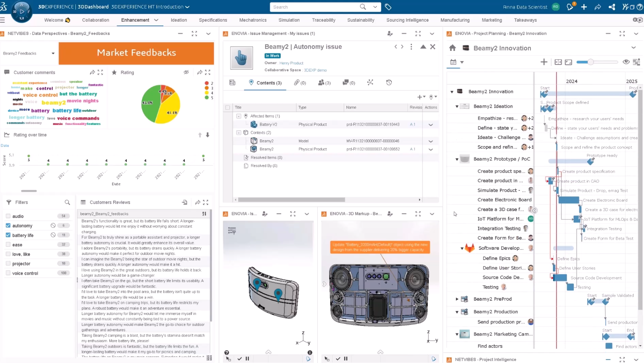Open the Traceability tab
Screen dimensions: 644x363
click(323, 20)
